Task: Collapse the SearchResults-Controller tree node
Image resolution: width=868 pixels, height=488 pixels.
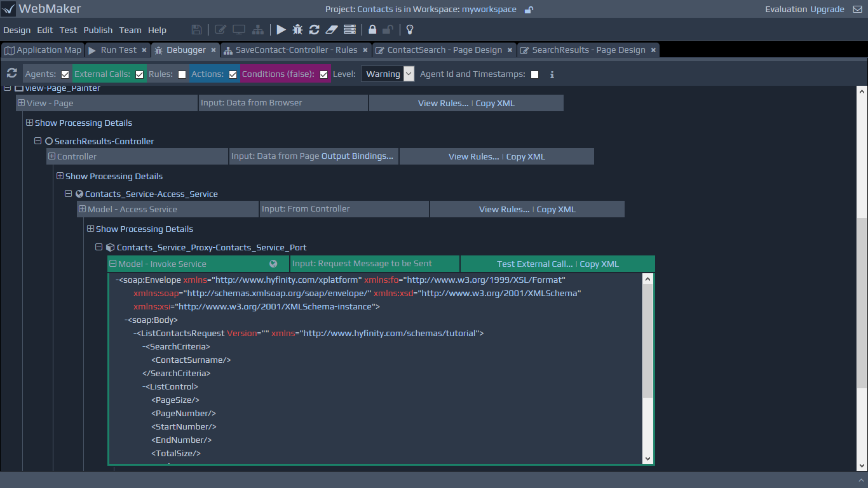Action: [x=38, y=141]
